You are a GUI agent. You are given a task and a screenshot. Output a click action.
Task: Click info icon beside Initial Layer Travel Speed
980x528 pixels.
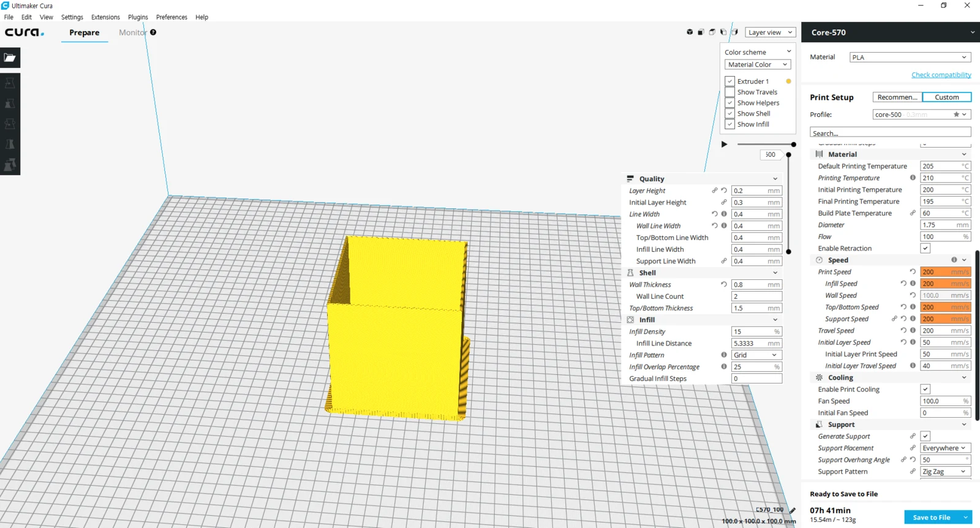pos(913,366)
